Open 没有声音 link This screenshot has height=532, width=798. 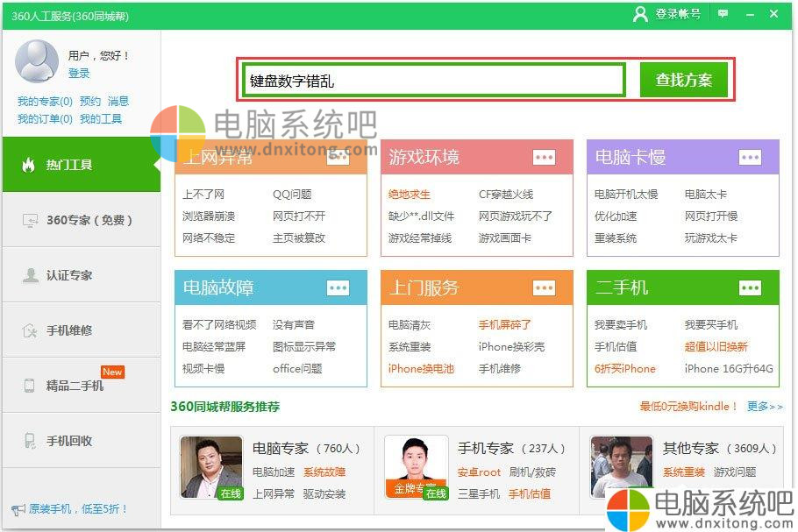tap(294, 324)
